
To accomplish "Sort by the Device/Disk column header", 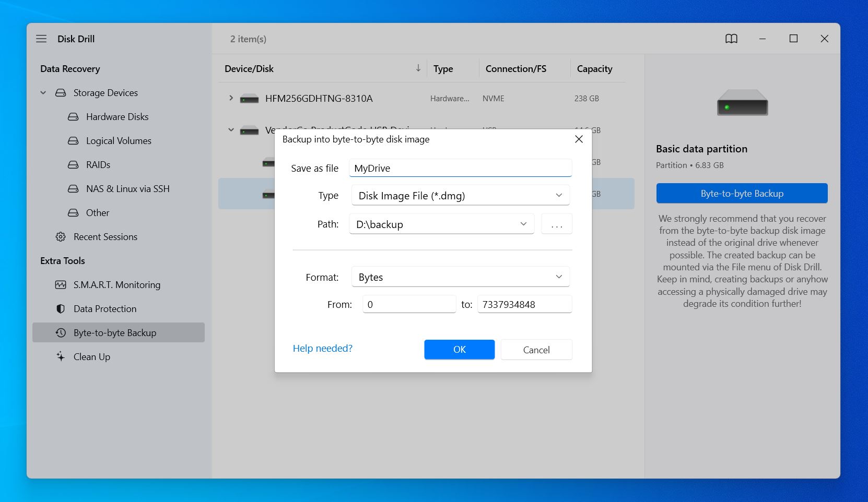I will point(249,69).
